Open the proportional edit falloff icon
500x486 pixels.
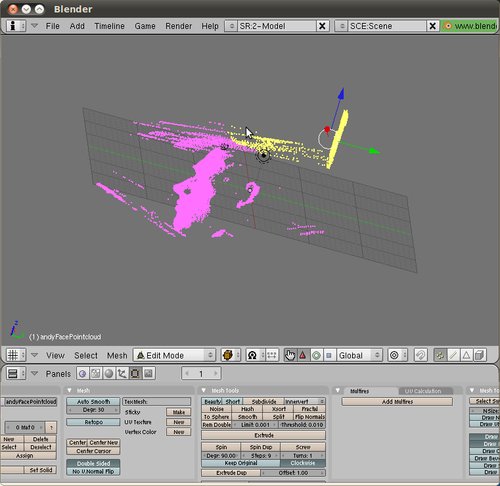pyautogui.click(x=397, y=355)
